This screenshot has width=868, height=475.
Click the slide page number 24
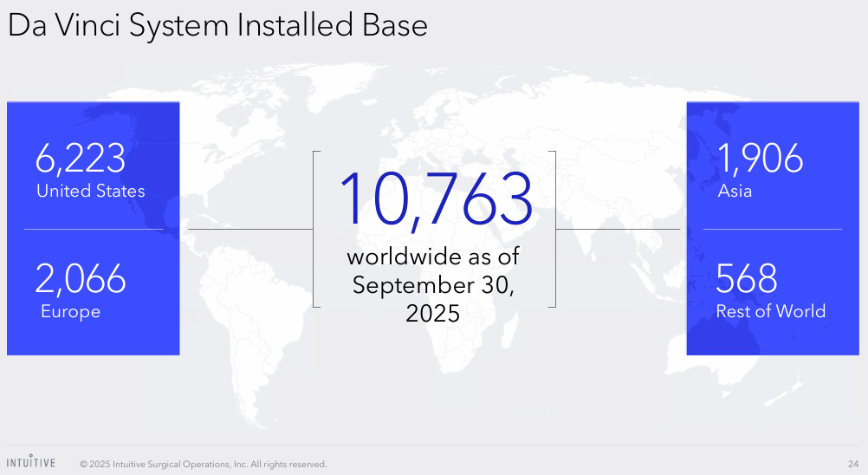853,464
